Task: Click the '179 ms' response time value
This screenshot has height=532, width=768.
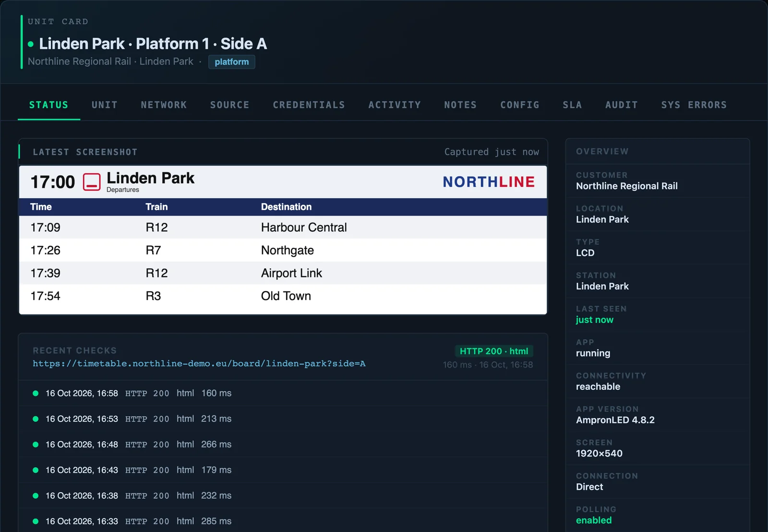Action: point(216,470)
